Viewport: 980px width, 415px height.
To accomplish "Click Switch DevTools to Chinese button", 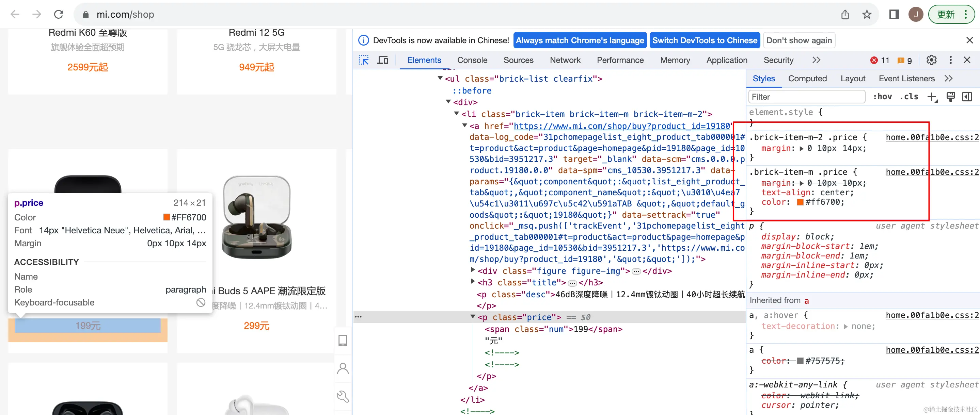I will [705, 40].
